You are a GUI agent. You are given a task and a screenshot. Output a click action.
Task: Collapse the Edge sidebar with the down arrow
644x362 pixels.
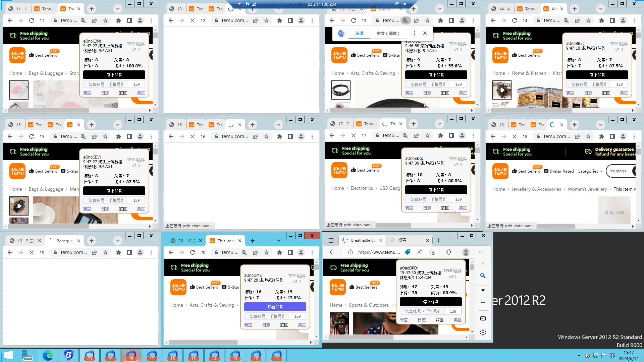(483, 290)
